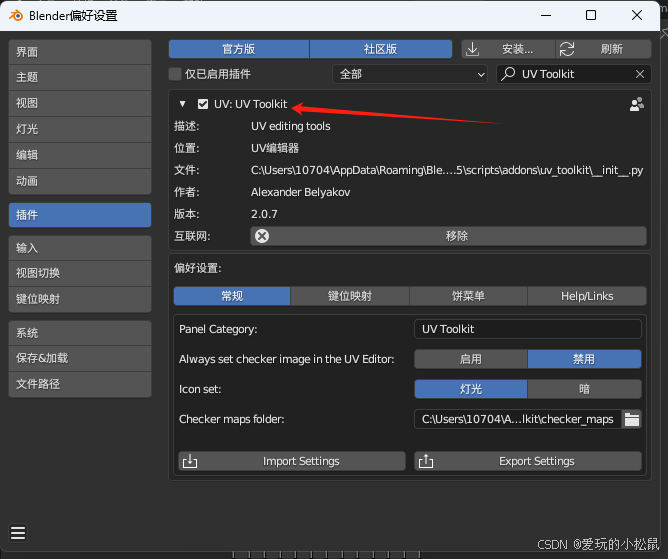This screenshot has height=559, width=668.
Task: Open the Input (输入) section
Action: pyautogui.click(x=80, y=248)
